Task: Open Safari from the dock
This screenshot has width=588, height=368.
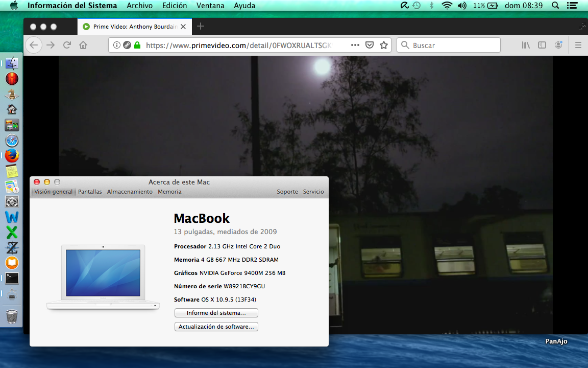Action: click(x=12, y=141)
